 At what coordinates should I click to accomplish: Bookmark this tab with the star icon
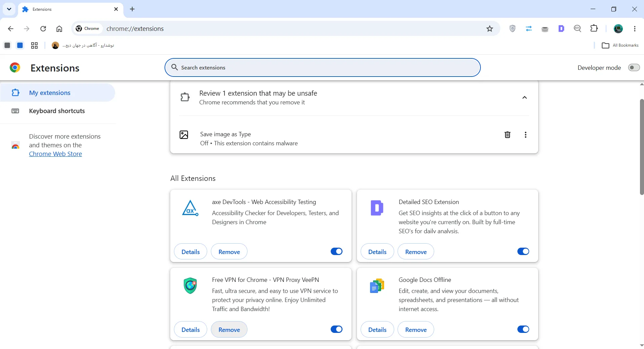pyautogui.click(x=490, y=29)
